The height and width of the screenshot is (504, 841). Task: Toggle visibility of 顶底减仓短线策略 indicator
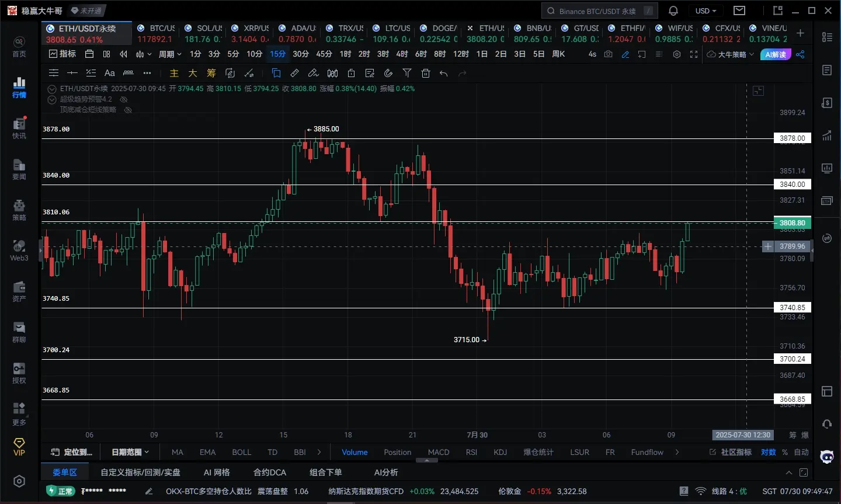coord(128,110)
